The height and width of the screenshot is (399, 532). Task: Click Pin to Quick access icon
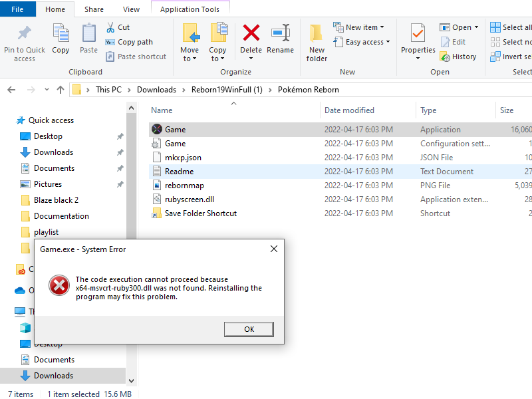pyautogui.click(x=25, y=33)
